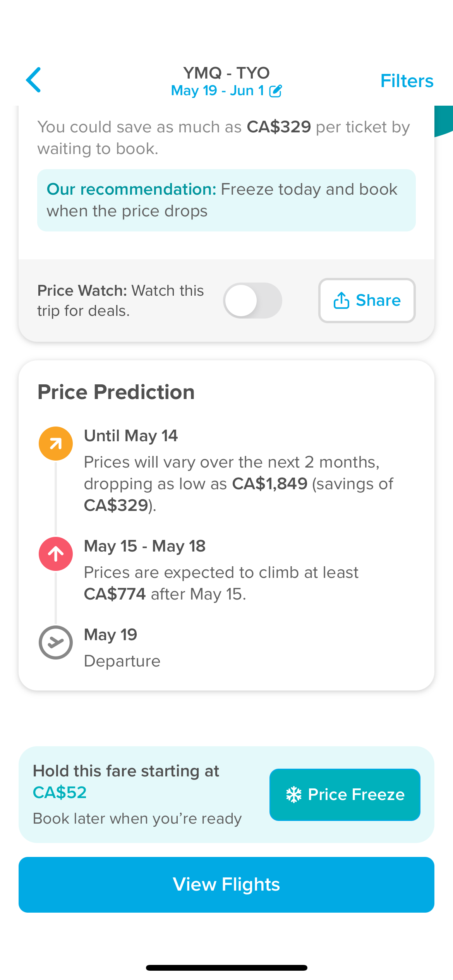Click the share upload icon
Image resolution: width=453 pixels, height=980 pixels.
click(x=341, y=300)
